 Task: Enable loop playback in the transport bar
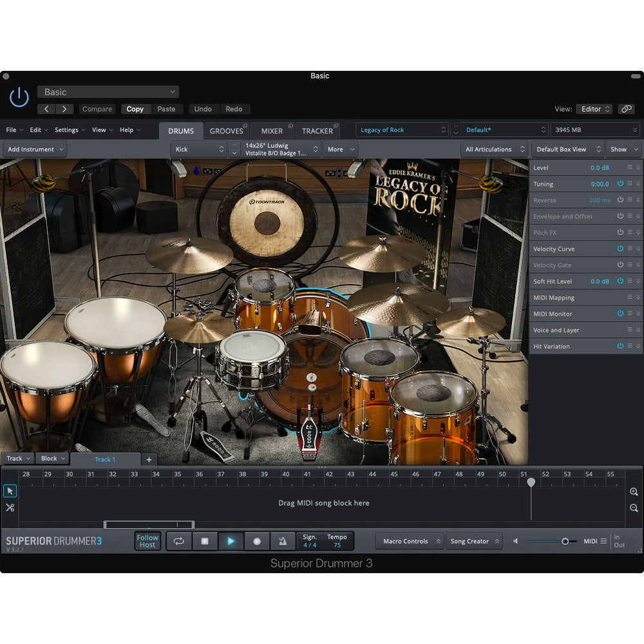[178, 541]
